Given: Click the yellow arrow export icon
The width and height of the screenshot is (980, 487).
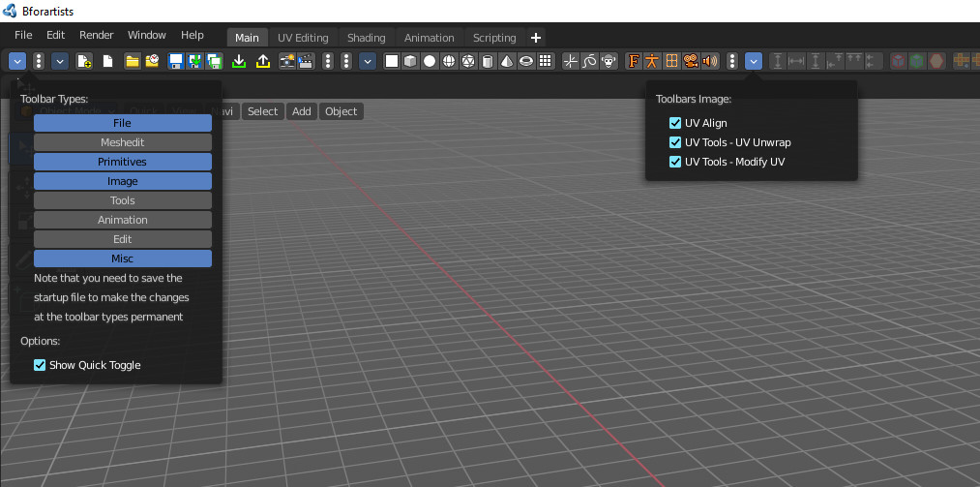Looking at the screenshot, I should pos(263,61).
